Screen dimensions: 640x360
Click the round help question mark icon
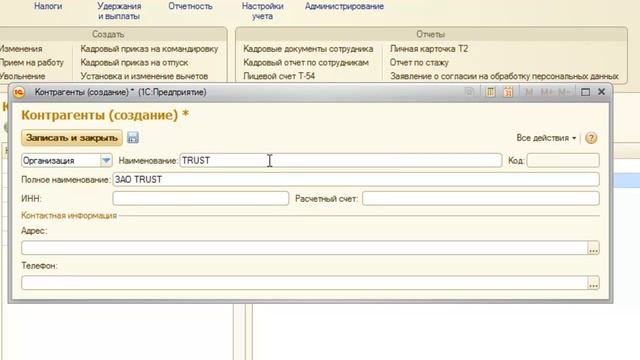tap(591, 138)
